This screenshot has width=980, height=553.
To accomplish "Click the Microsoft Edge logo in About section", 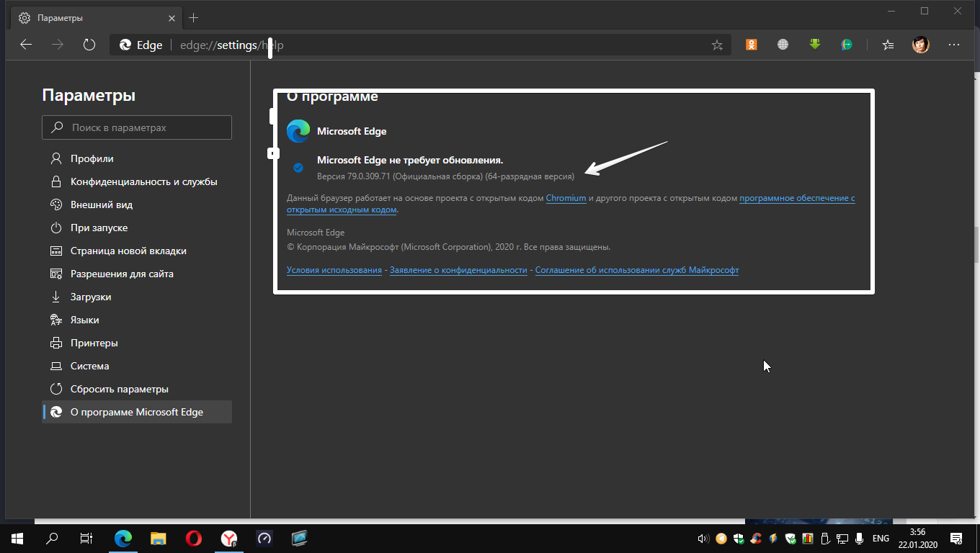I will pos(298,131).
